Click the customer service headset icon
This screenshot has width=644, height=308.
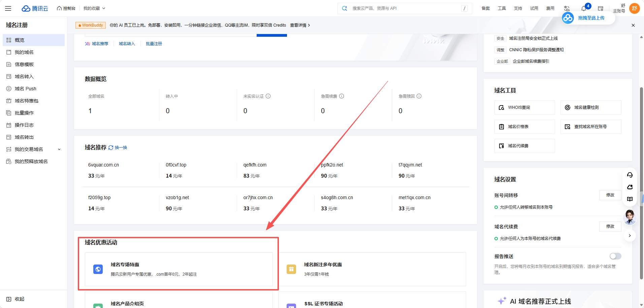[630, 175]
